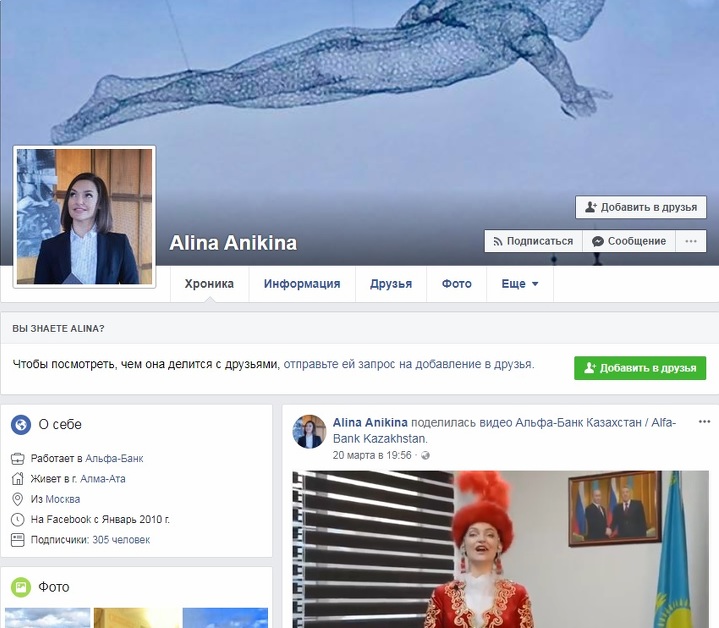This screenshot has height=628, width=719.
Task: Open the second photo thumbnail under Фото
Action: click(136, 618)
